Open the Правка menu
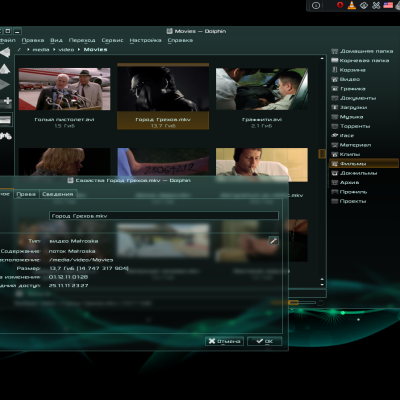This screenshot has height=400, width=400. tap(33, 40)
